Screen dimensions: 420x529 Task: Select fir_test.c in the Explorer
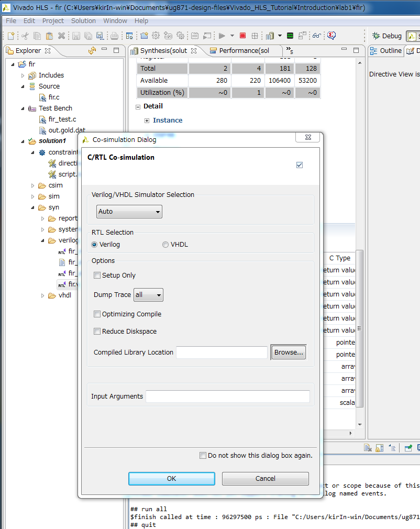click(x=62, y=119)
